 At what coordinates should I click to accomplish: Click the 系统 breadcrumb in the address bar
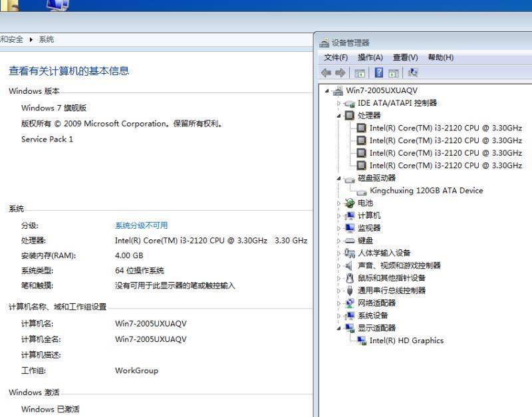[x=47, y=39]
